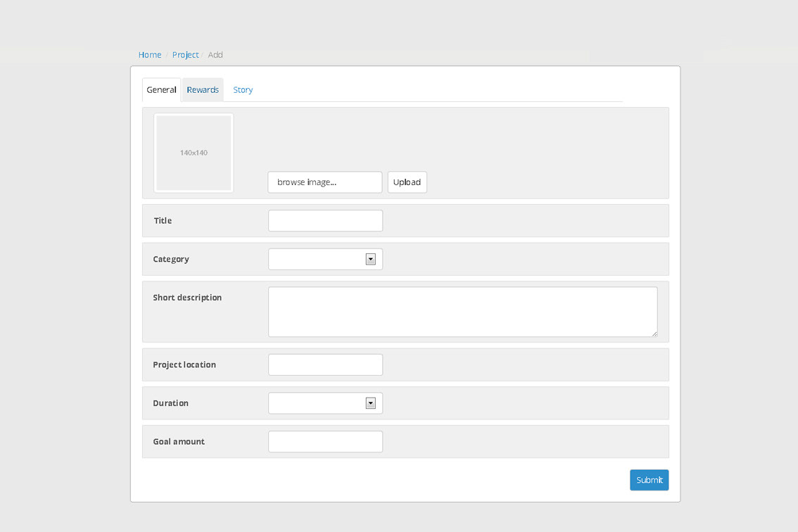Expand the Duration dropdown arrow
Viewport: 798px width, 532px height.
point(371,403)
